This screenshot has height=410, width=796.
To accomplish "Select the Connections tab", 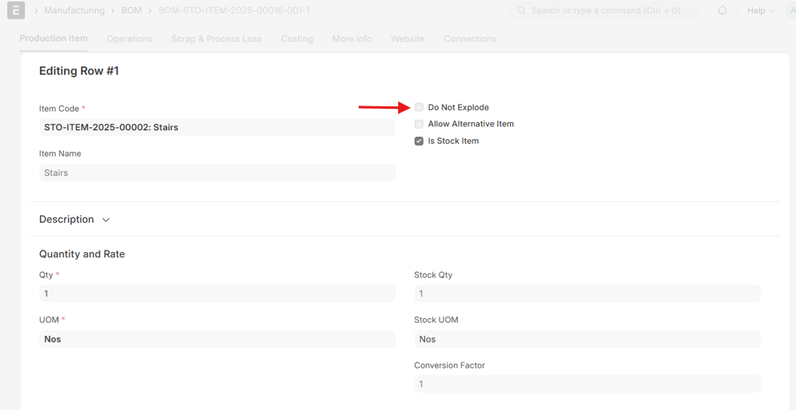I will [469, 39].
